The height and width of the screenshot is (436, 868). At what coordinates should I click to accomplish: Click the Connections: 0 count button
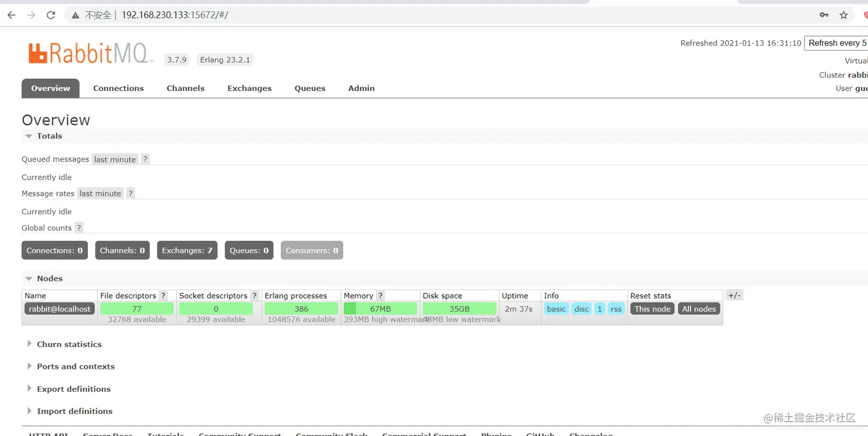click(55, 250)
